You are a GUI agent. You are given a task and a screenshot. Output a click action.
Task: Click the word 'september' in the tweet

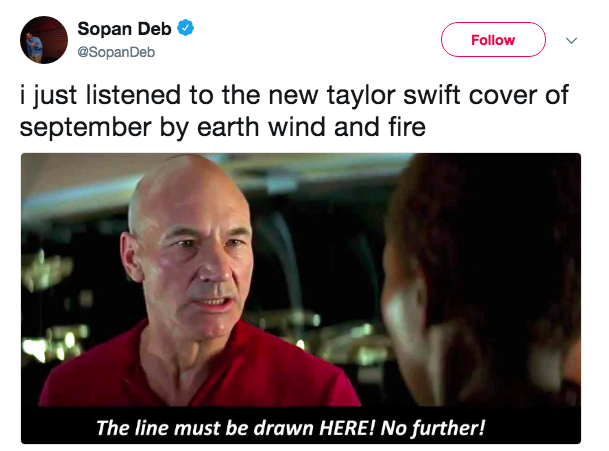[85, 128]
